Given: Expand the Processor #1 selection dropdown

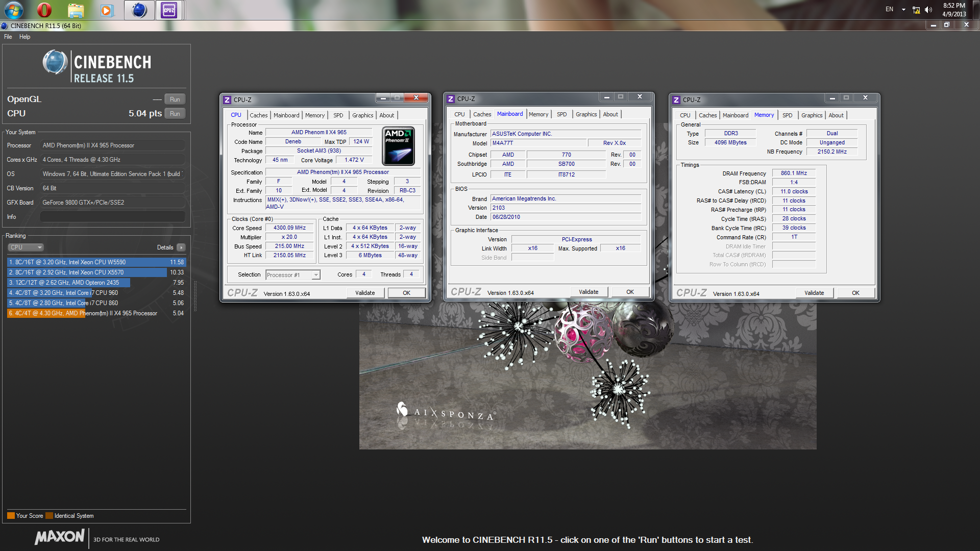Looking at the screenshot, I should (316, 275).
